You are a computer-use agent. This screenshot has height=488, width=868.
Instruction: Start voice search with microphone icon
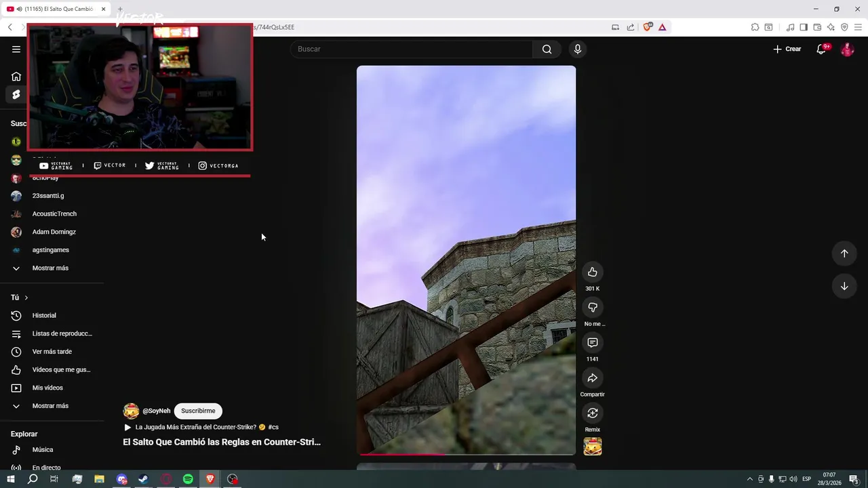click(x=578, y=49)
